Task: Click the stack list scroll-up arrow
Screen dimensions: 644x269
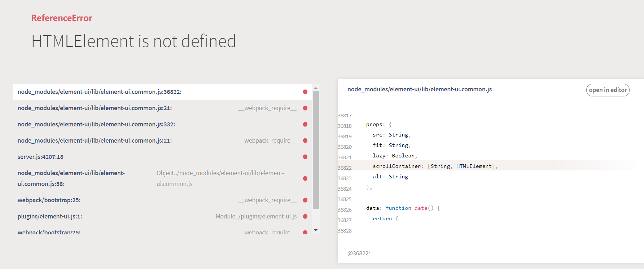Action: (x=316, y=88)
